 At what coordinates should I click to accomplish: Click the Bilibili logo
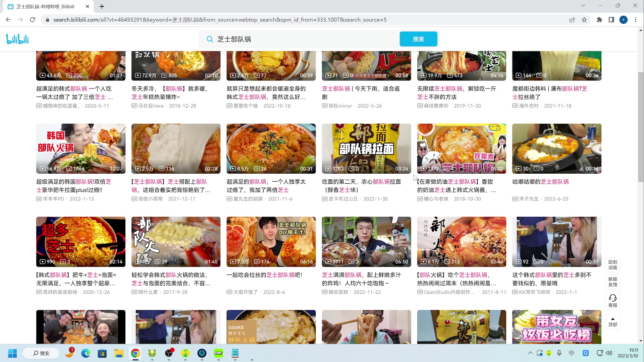click(17, 39)
